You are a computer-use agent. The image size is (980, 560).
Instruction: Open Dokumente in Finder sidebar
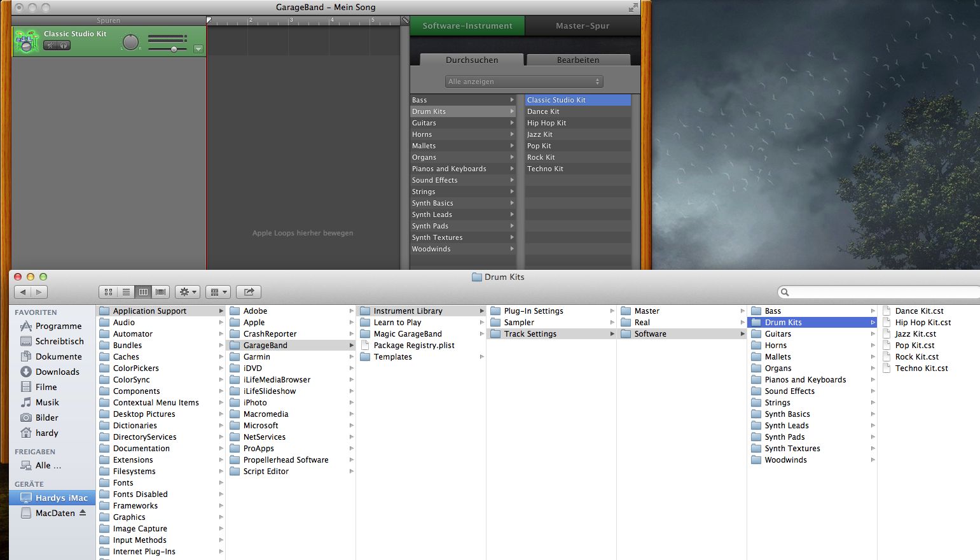pos(52,356)
